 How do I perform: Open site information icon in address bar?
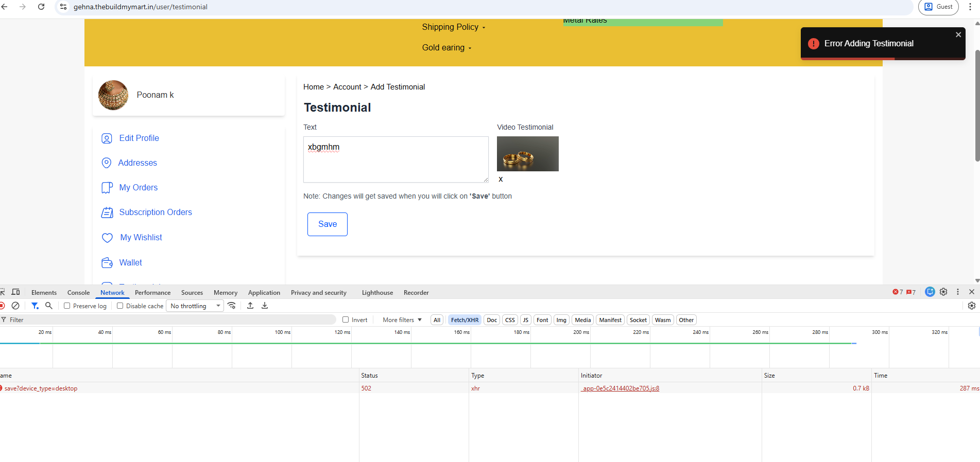[x=63, y=7]
